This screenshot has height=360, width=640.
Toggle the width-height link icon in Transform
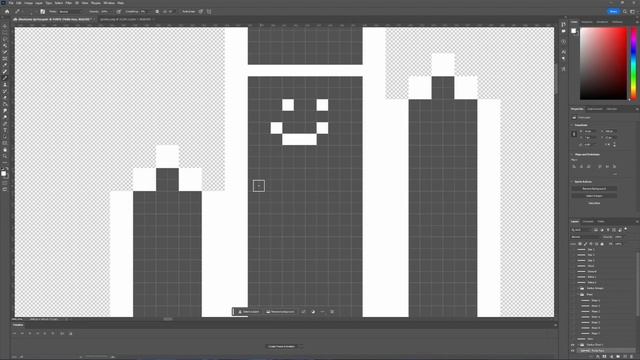[x=574, y=134]
